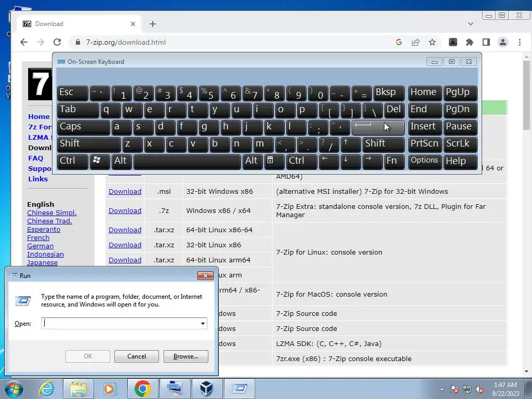
Task: Click the share page icon in address bar
Action: [x=415, y=42]
